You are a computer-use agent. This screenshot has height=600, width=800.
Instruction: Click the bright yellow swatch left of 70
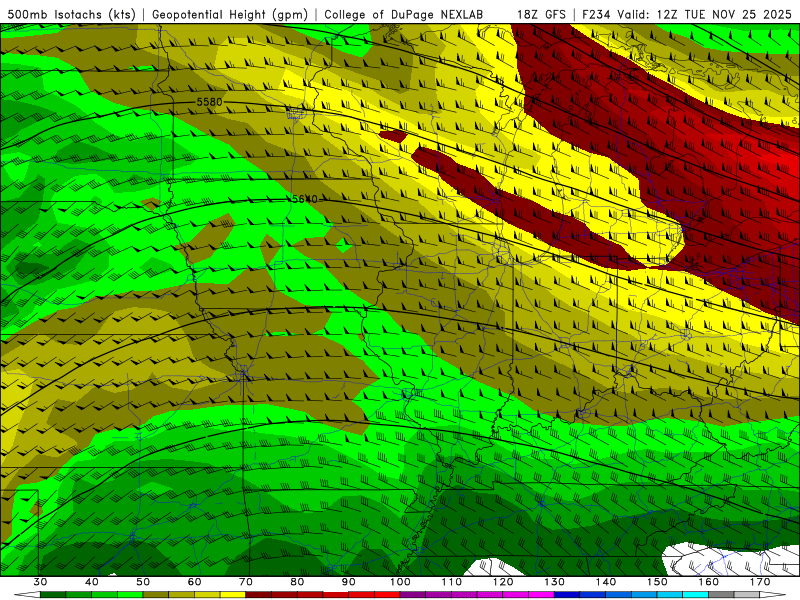click(233, 595)
